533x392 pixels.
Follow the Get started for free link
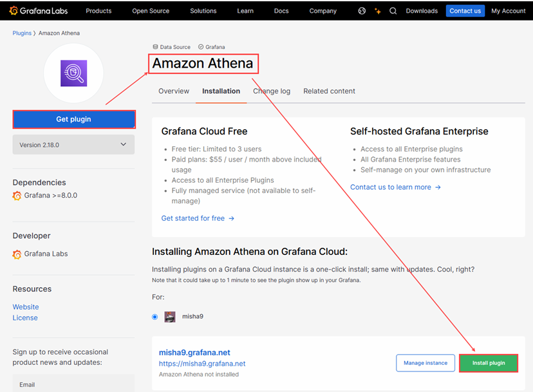click(198, 218)
